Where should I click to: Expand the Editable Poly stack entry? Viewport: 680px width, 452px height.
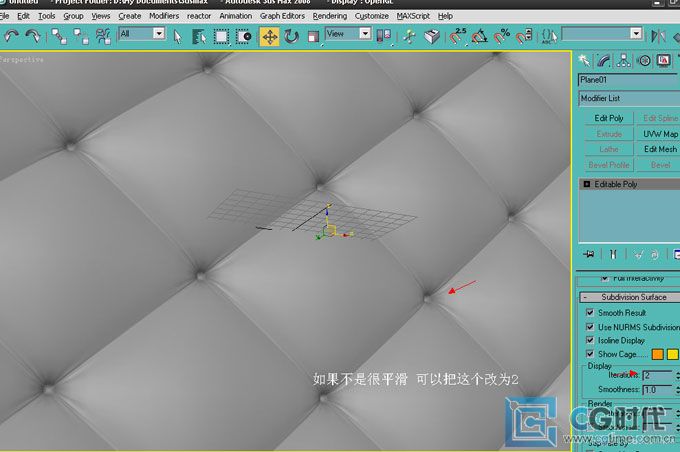pos(587,184)
